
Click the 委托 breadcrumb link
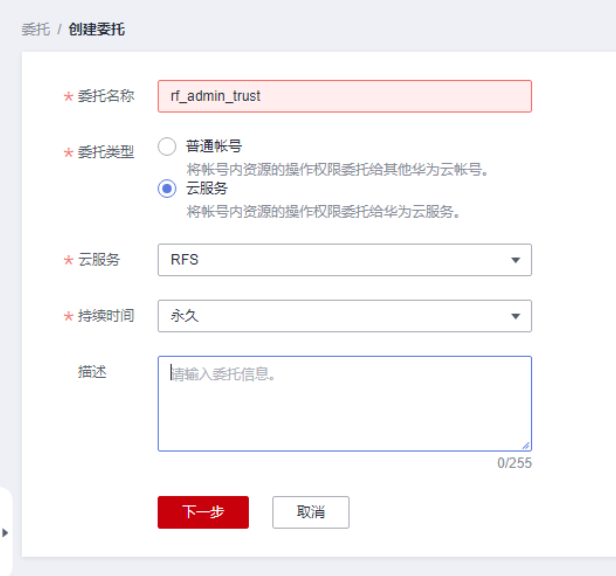coord(35,30)
